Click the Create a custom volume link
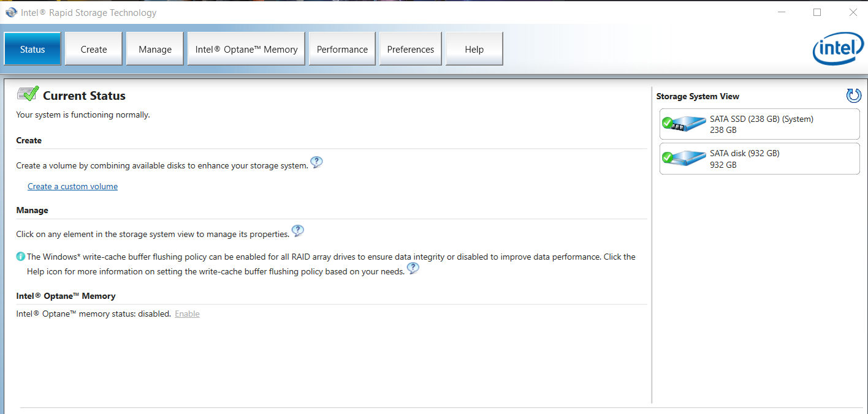 [x=72, y=186]
